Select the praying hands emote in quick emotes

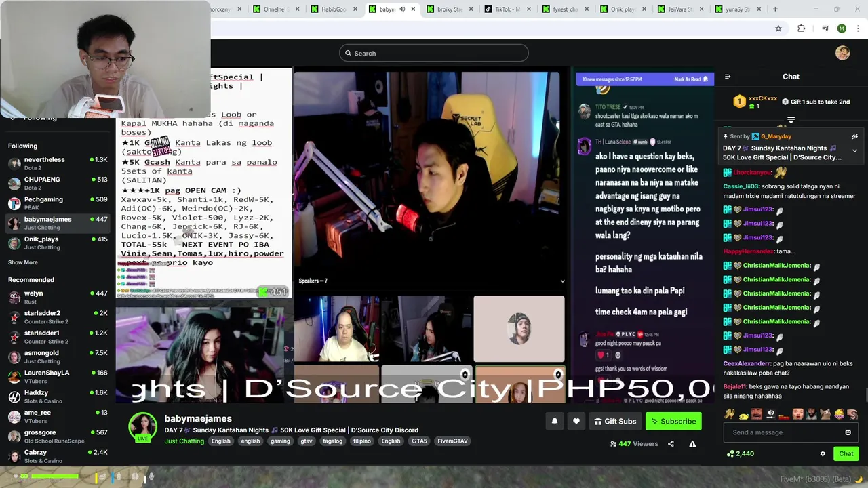(x=730, y=414)
